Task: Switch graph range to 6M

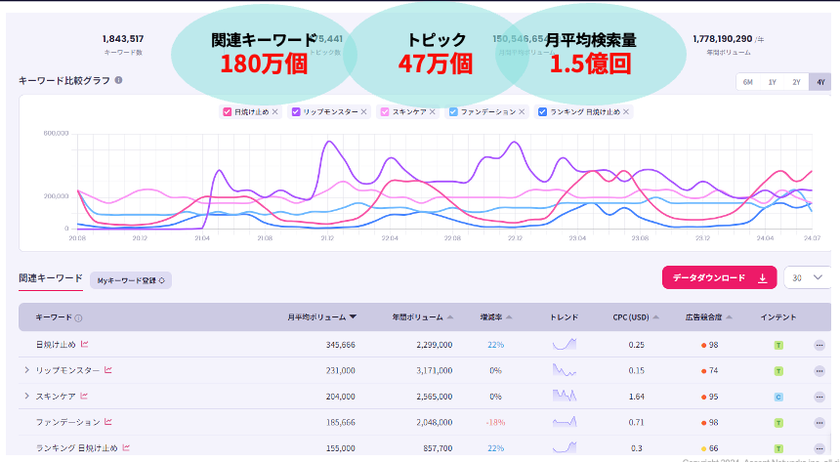Action: coord(748,82)
